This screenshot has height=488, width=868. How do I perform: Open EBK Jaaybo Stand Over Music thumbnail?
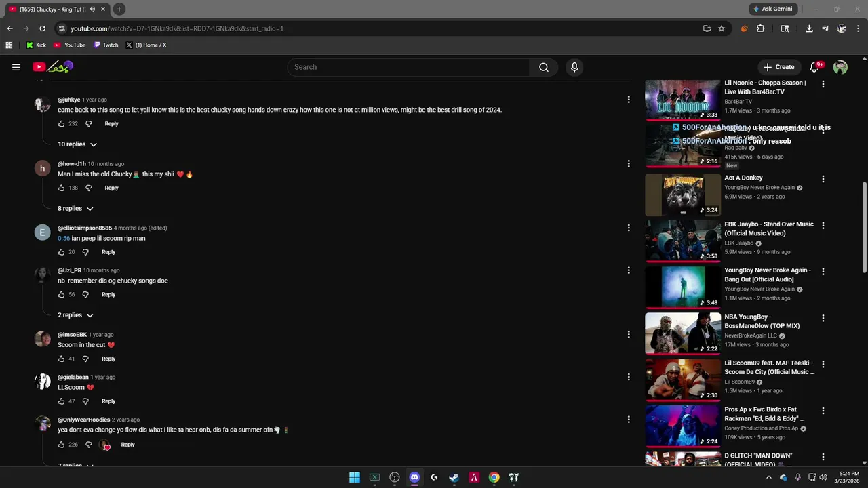(682, 240)
